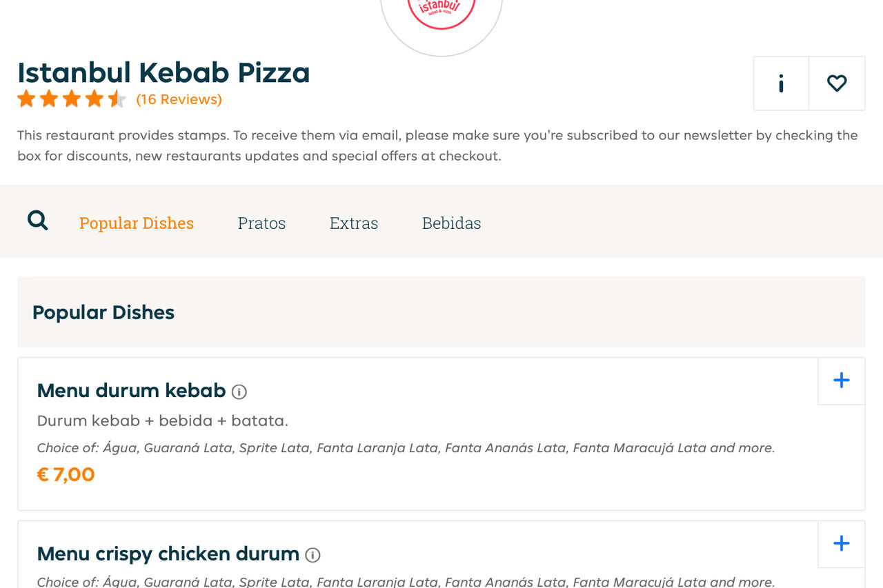Show info icon beside Menu crispy chicken durum
Screen dimensions: 883x588
tap(313, 555)
